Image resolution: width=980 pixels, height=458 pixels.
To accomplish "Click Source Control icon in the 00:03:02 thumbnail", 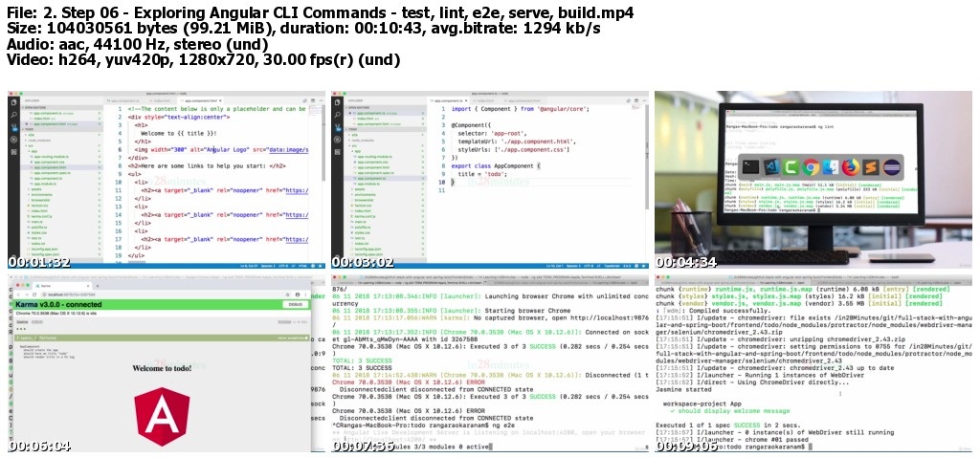I will click(337, 126).
